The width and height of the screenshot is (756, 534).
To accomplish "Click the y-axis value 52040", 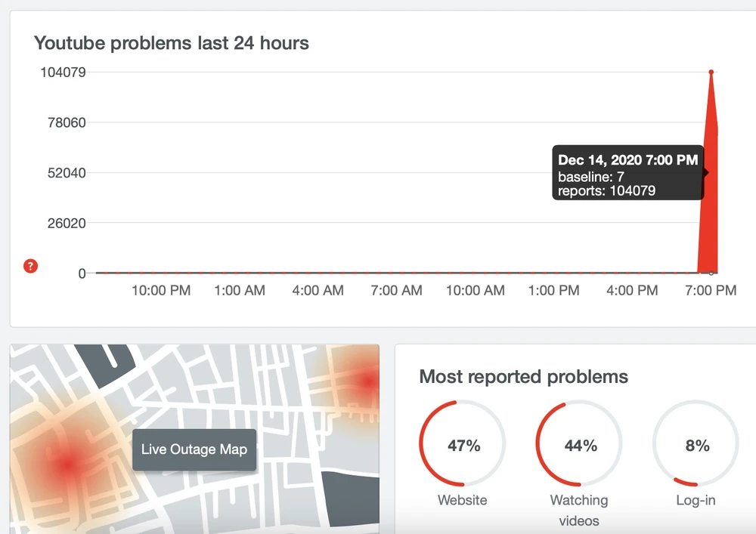I will [67, 173].
